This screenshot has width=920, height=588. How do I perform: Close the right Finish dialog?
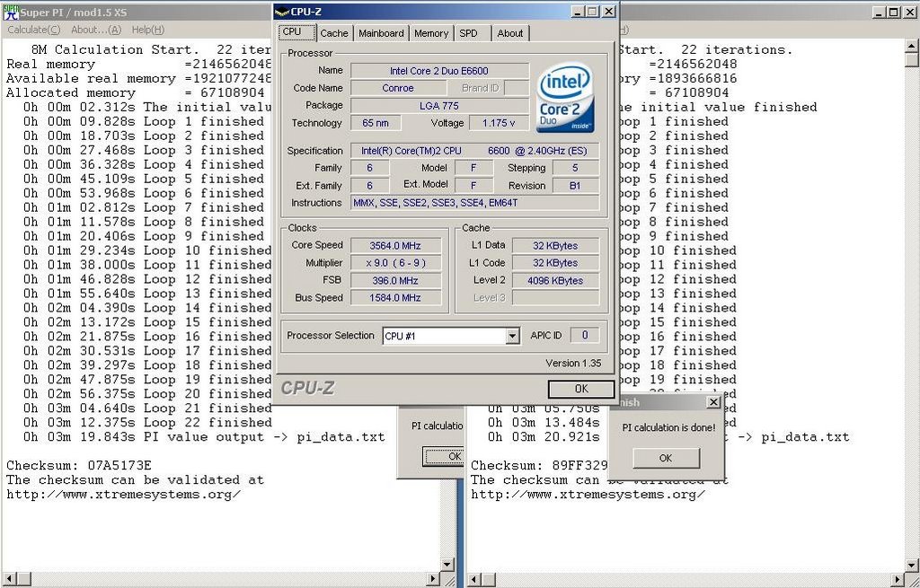tap(713, 402)
